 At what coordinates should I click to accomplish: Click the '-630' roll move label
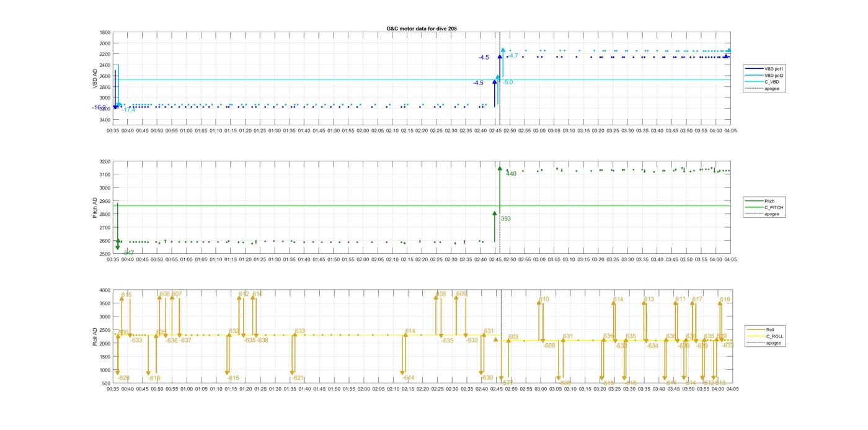coord(487,378)
